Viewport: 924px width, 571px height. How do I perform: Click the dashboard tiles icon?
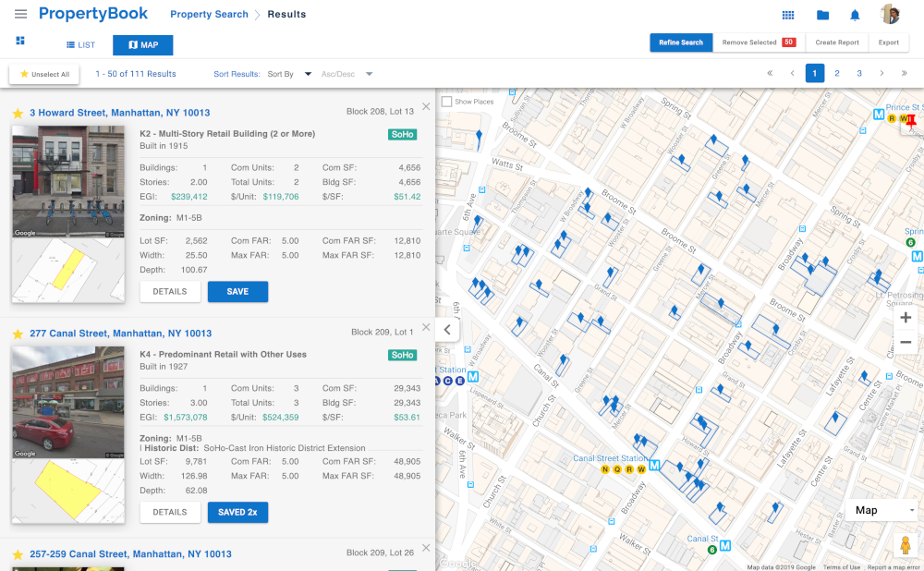click(x=20, y=40)
